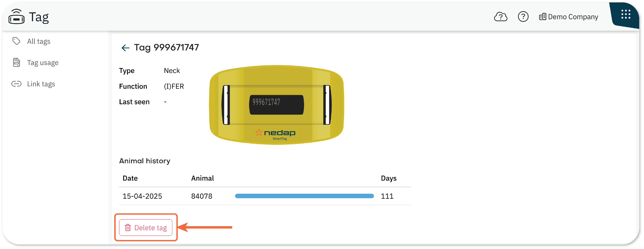Open the apps grid launcher

pos(626,15)
